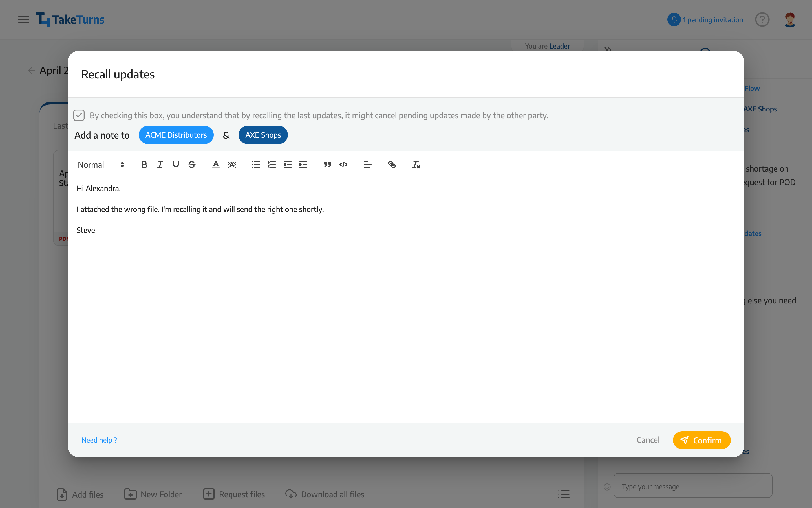Download all files
Viewport: 812px width, 508px height.
coord(325,494)
